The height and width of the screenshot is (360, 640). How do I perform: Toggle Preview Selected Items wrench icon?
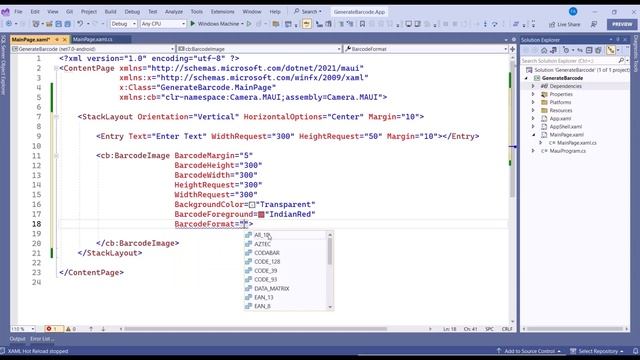click(x=611, y=50)
